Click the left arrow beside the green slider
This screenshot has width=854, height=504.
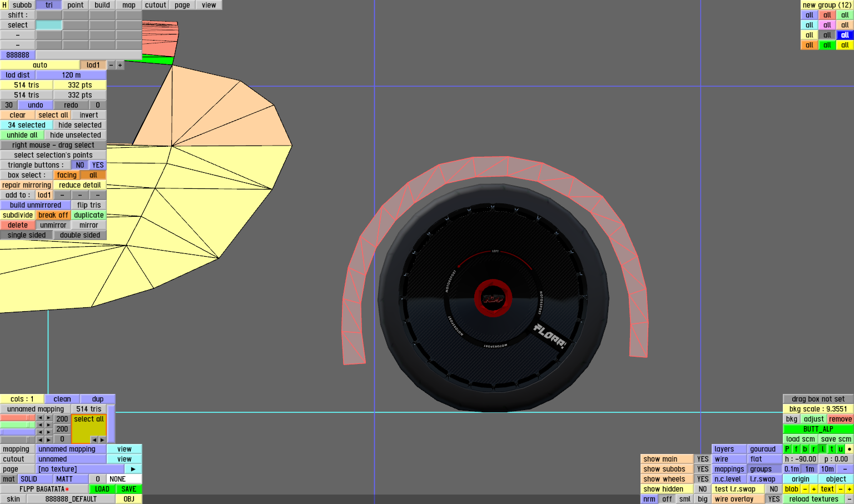pyautogui.click(x=40, y=425)
